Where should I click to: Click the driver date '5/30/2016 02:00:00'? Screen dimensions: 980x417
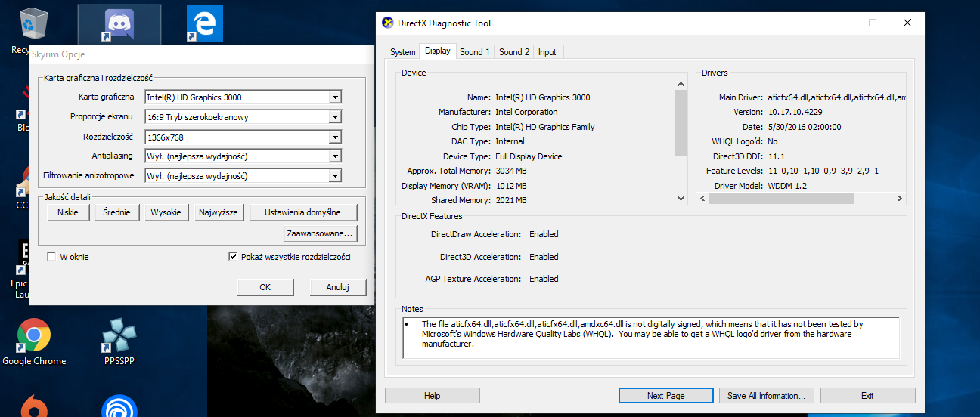805,127
